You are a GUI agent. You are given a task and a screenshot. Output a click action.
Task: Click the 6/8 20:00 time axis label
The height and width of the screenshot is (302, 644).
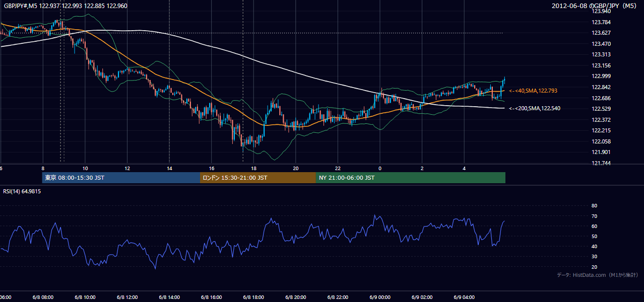pos(295,297)
